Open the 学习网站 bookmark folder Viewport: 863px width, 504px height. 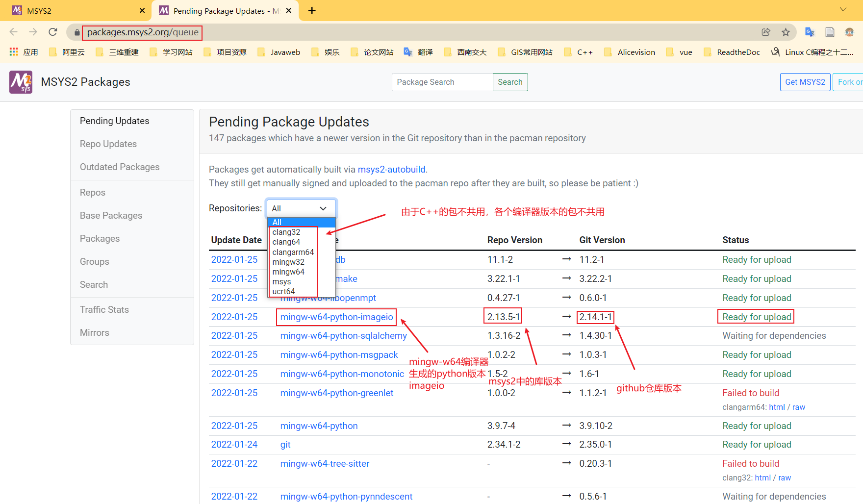click(x=171, y=52)
